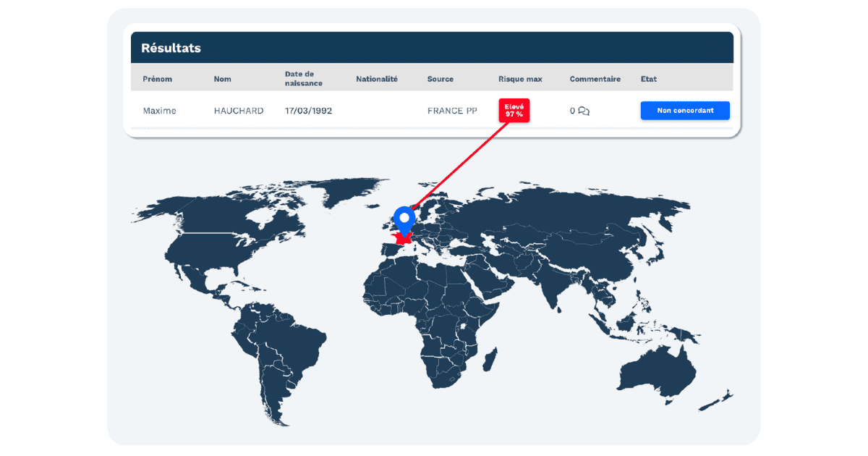Click the birth date 17/03/1992
Screen dimensions: 868x456
coord(308,111)
